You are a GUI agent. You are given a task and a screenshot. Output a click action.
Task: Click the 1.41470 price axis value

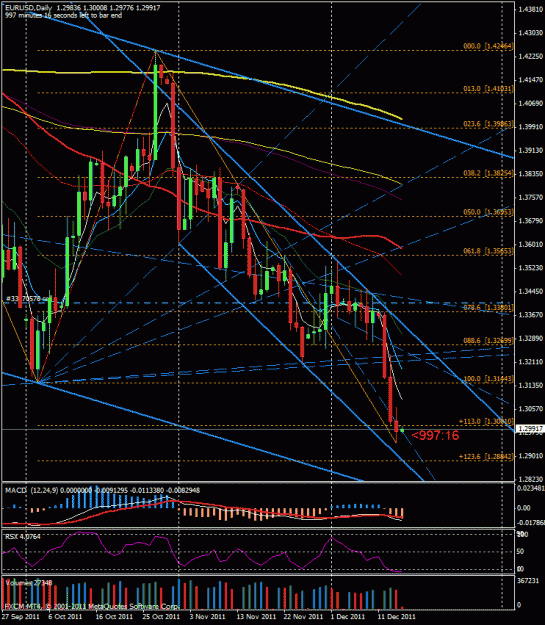coord(530,80)
